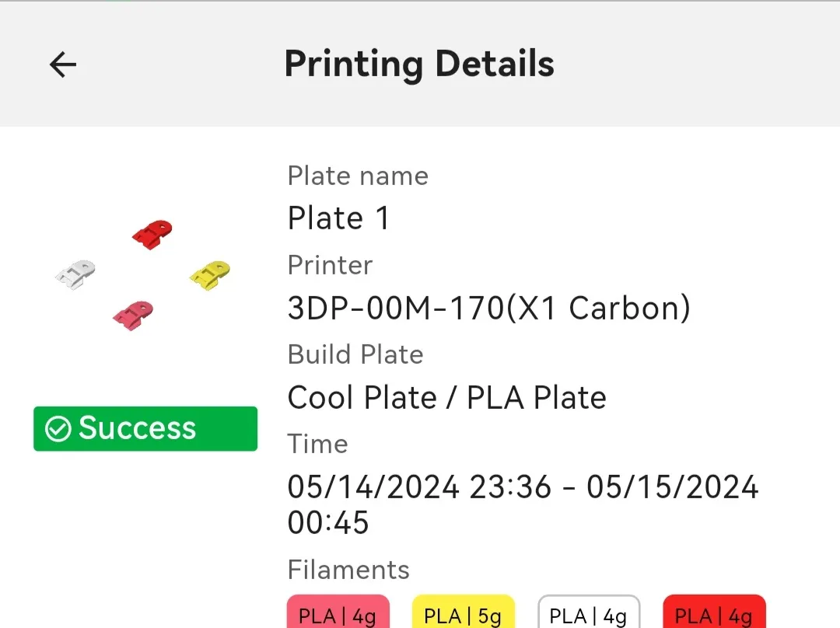Screen dimensions: 840x628
Task: Select the yellow model in the thumbnail
Action: [210, 276]
